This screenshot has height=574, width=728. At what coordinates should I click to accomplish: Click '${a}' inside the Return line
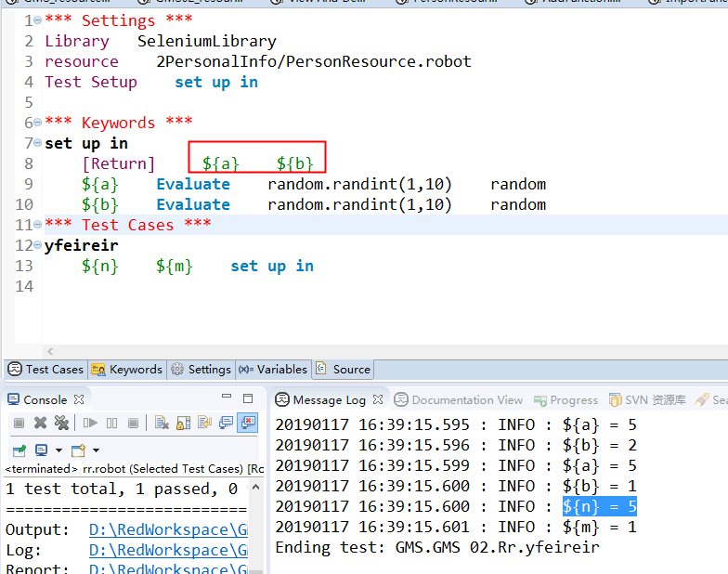221,163
